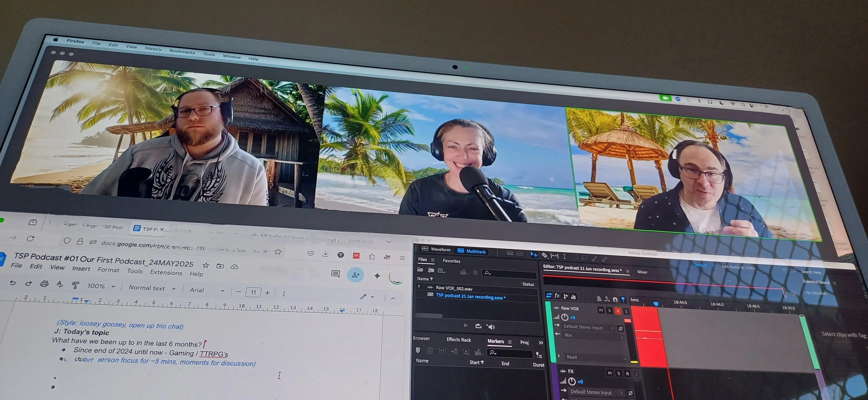This screenshot has width=868, height=400.
Task: Bookmark the page with the address bar star
Action: click(278, 252)
